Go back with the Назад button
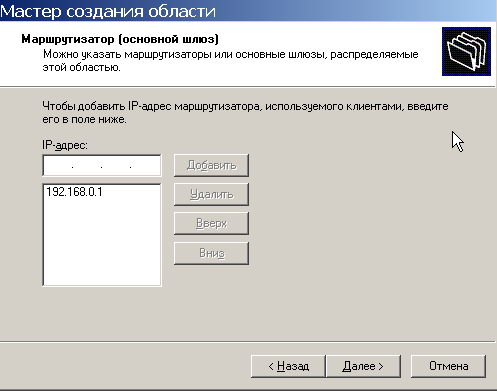The height and width of the screenshot is (391, 497). (288, 366)
